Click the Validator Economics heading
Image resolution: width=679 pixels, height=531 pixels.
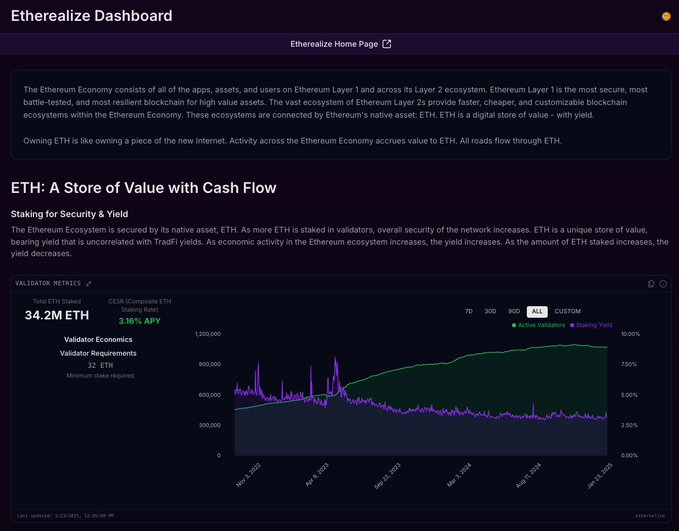point(98,340)
